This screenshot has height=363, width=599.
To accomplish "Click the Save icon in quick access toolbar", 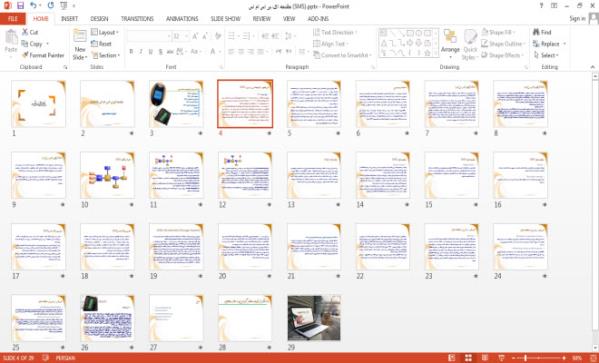I will [21, 6].
